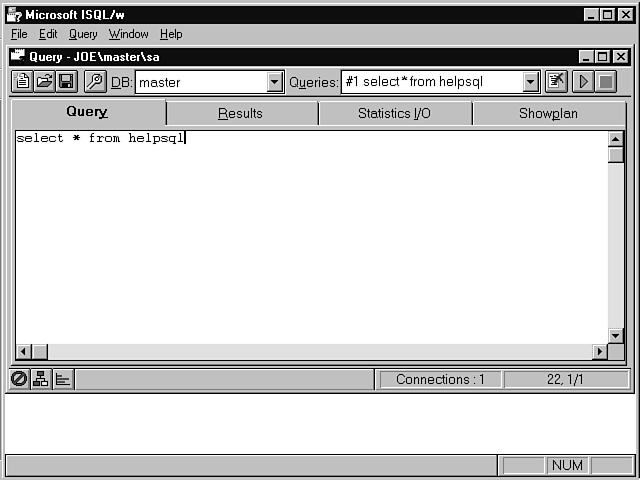Click the Open SQL script folder icon

coord(44,82)
